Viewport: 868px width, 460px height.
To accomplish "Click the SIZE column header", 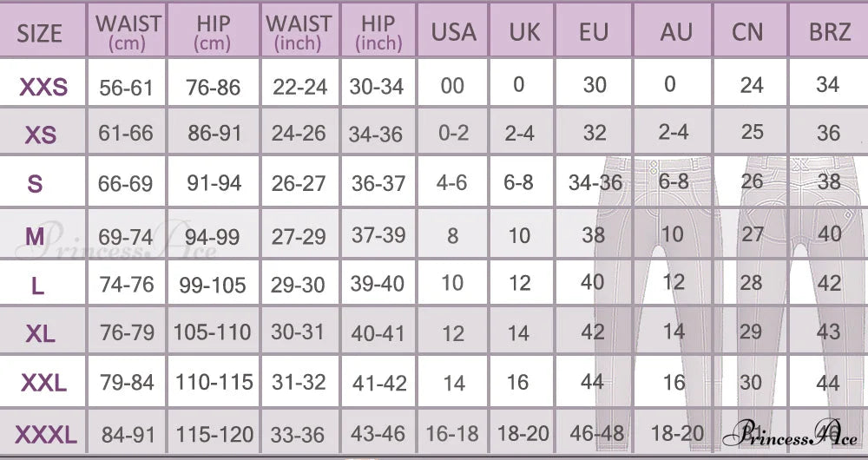I will coord(40,34).
